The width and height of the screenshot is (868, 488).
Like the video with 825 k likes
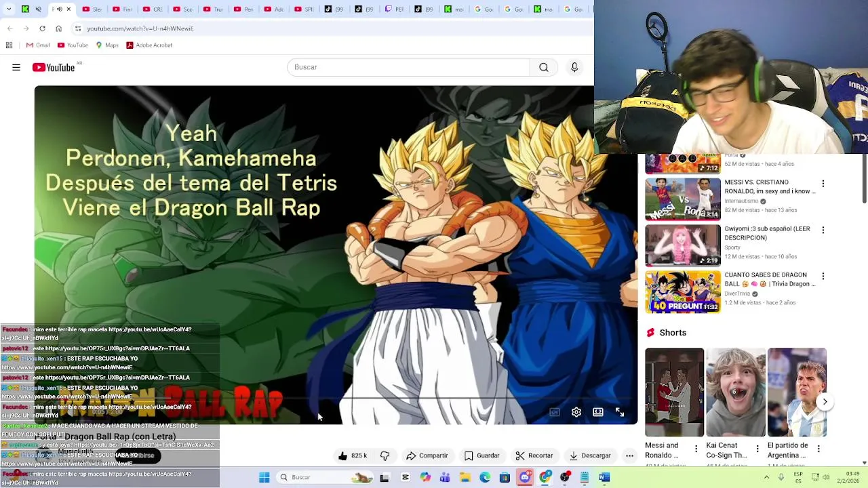(353, 455)
